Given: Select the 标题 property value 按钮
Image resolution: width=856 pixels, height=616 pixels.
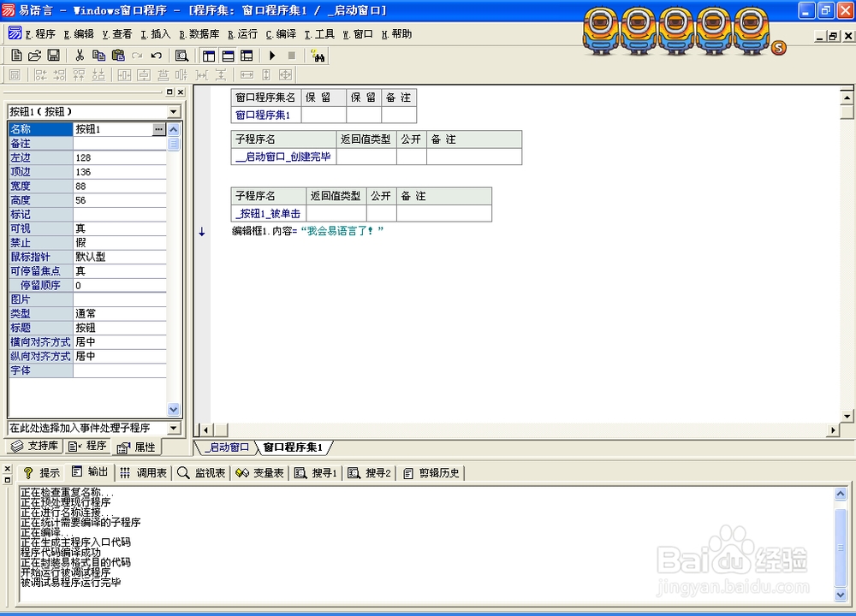Looking at the screenshot, I should click(120, 328).
